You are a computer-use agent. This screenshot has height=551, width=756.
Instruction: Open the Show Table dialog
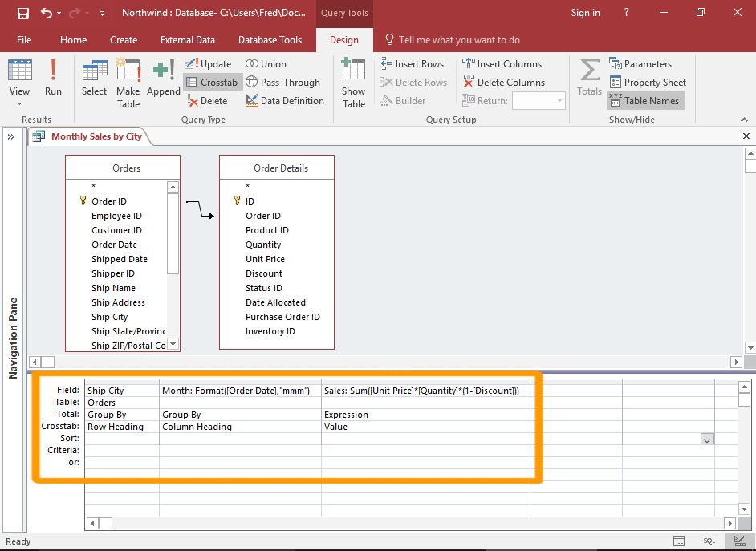[353, 82]
